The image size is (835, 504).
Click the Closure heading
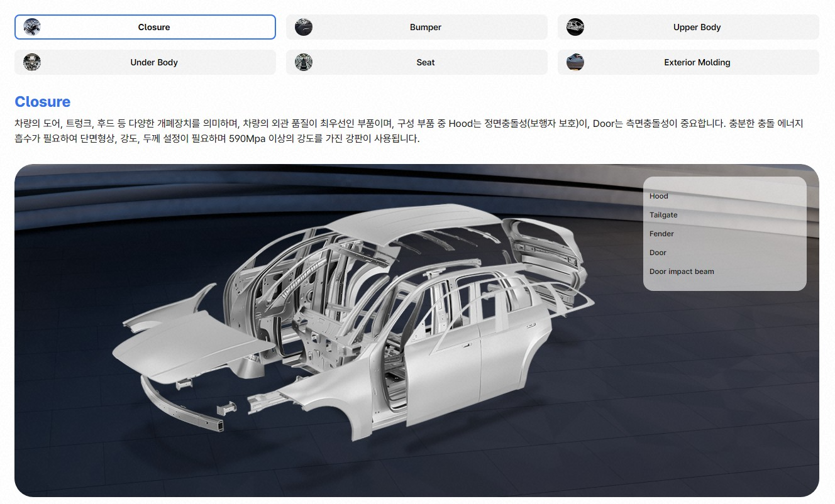42,101
